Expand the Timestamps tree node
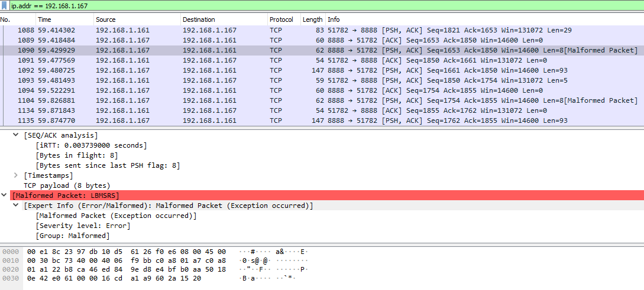 coord(15,175)
